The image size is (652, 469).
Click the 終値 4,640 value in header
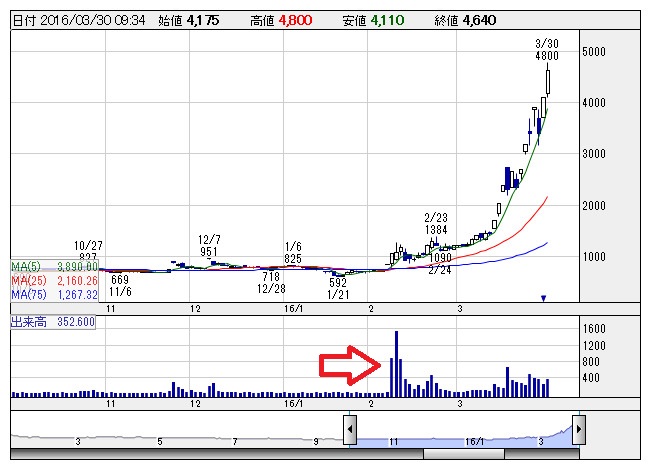pos(465,20)
